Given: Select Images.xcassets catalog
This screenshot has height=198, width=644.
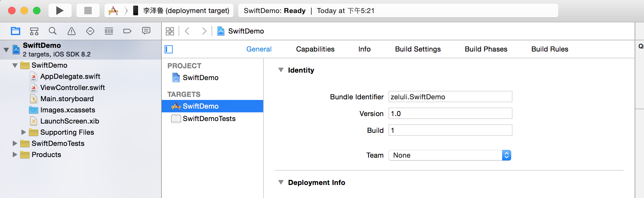Looking at the screenshot, I should pos(68,110).
